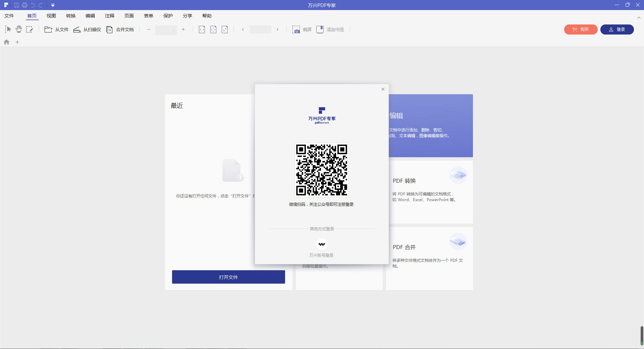
Task: Select the selection arrow tool
Action: [x=8, y=30]
